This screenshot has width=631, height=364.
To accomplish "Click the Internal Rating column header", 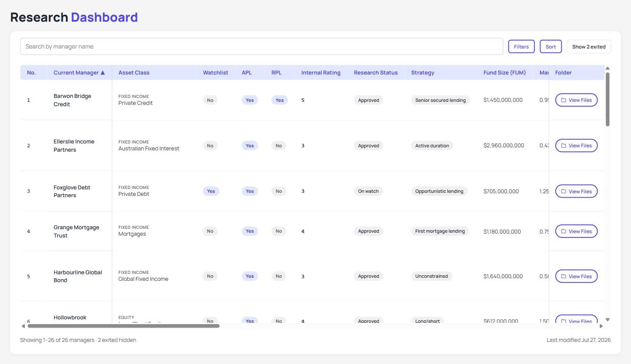I will click(x=321, y=72).
